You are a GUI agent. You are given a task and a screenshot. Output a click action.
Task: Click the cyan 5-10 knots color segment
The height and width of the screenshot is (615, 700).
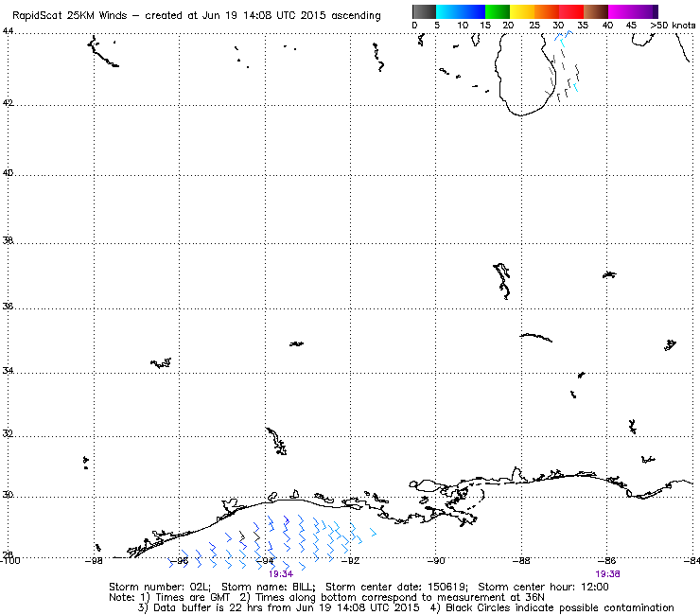(448, 11)
